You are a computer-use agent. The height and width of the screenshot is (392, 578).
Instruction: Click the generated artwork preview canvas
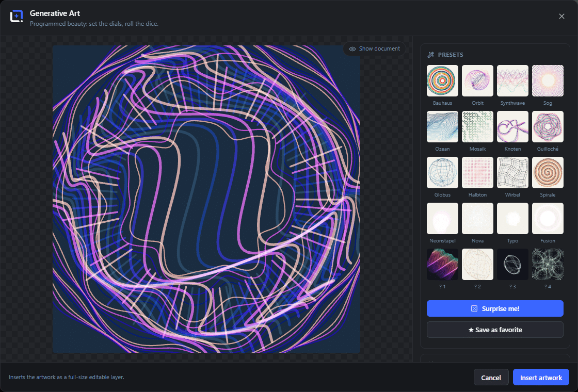click(x=206, y=199)
